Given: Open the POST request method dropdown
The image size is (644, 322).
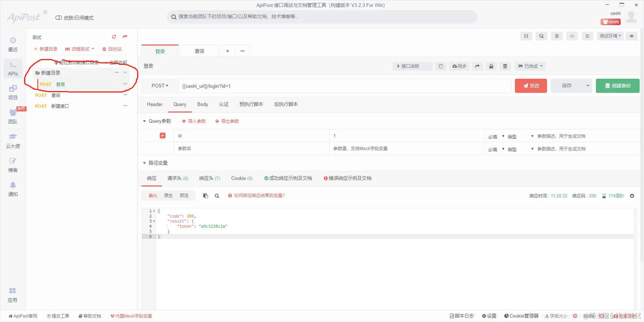Looking at the screenshot, I should point(160,86).
